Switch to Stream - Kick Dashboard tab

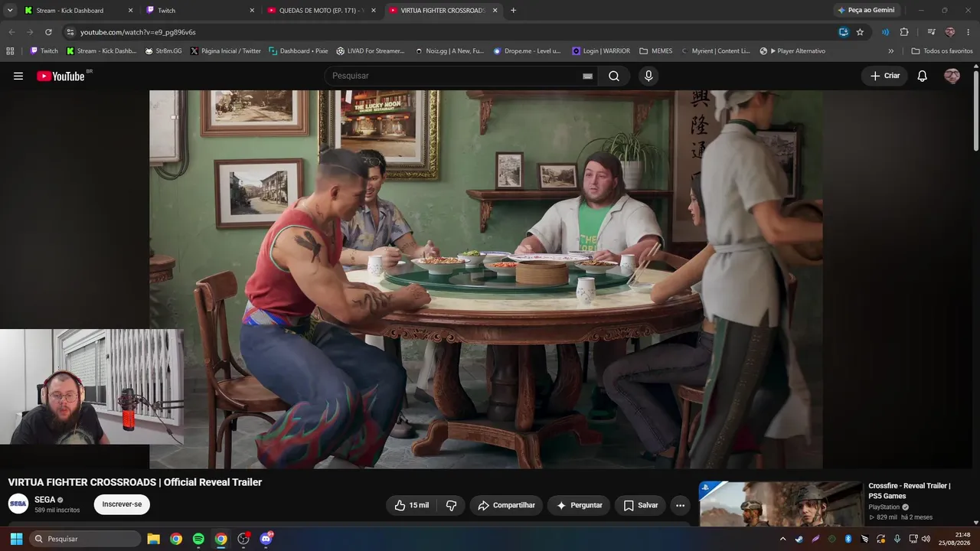[x=78, y=10]
